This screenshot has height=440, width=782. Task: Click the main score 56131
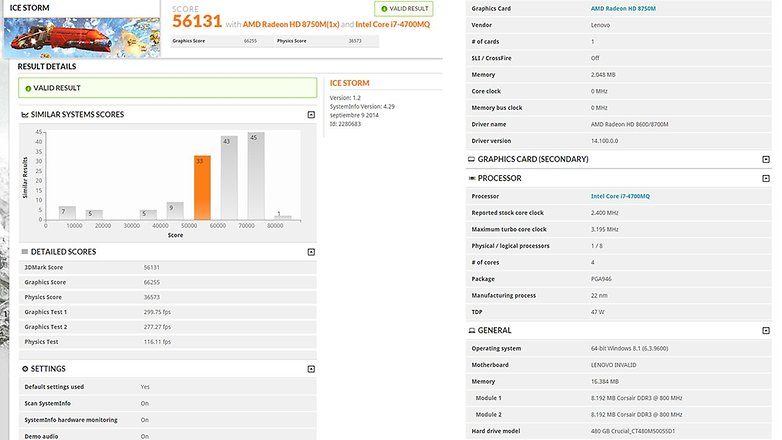pos(197,21)
